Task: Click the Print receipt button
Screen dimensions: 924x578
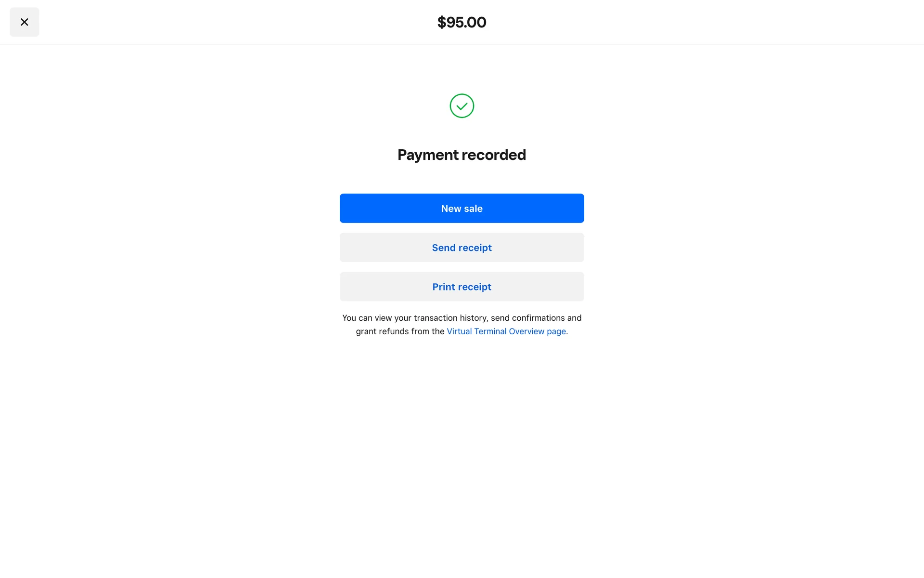Action: pos(462,287)
